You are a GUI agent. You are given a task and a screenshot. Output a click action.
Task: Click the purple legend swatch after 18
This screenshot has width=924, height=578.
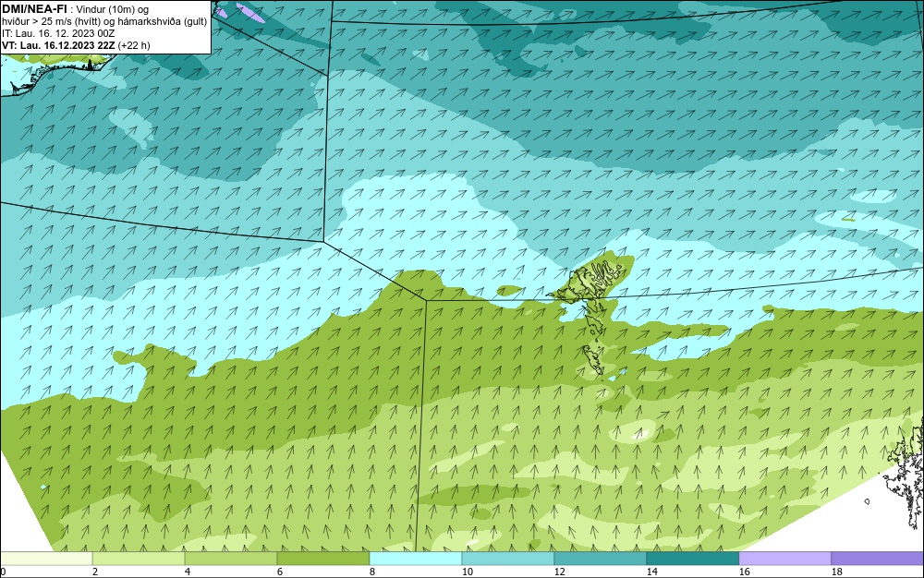tap(878, 559)
